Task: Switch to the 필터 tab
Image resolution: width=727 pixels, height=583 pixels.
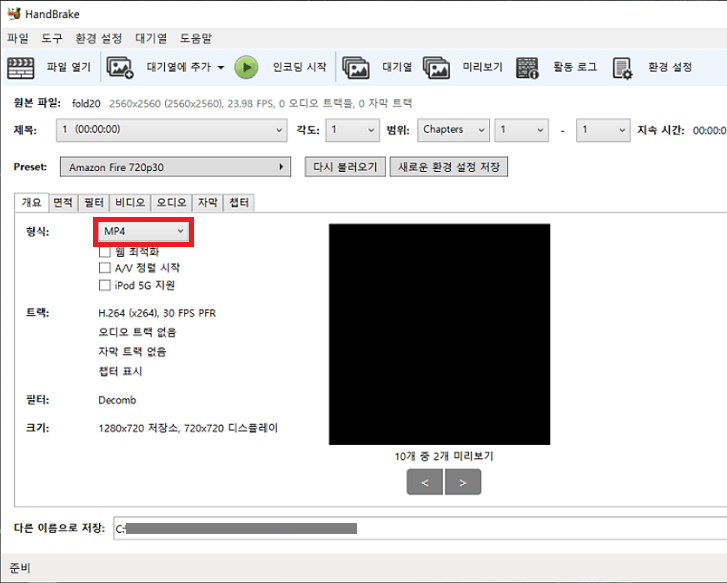Action: (94, 203)
